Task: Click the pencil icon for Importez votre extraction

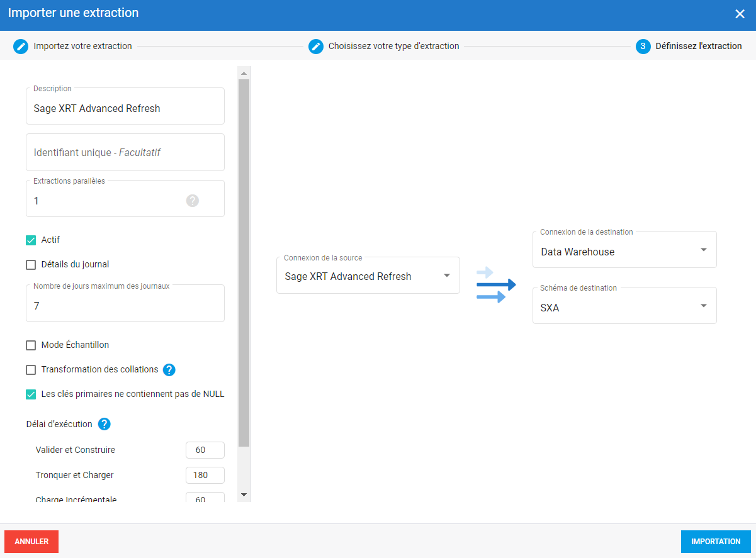Action: pos(21,46)
